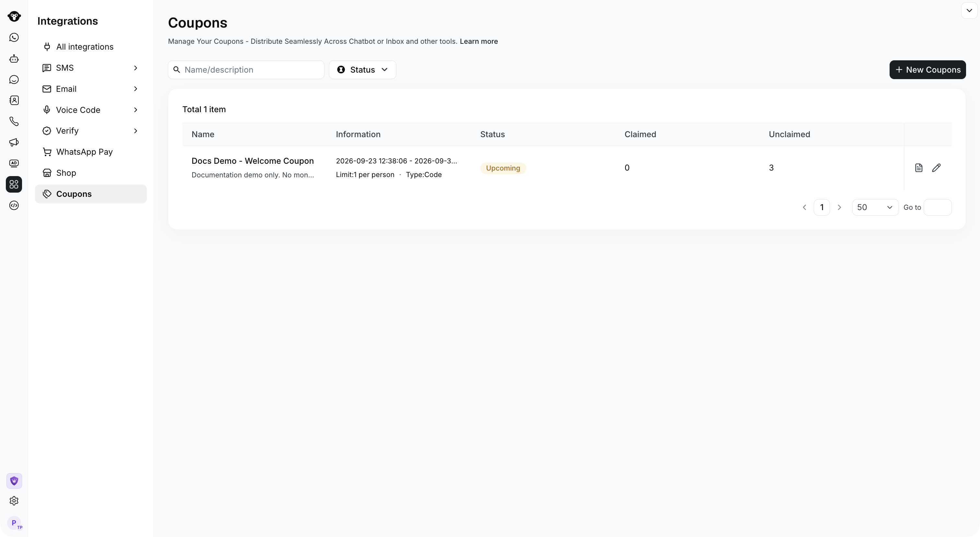The image size is (980, 537).
Task: Open the contacts icon in sidebar
Action: (14, 101)
